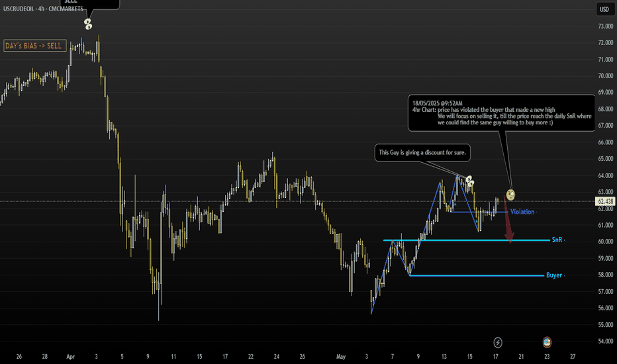The width and height of the screenshot is (617, 364).
Task: Select the 'This Guy is giving a discount' callout
Action: [x=422, y=152]
